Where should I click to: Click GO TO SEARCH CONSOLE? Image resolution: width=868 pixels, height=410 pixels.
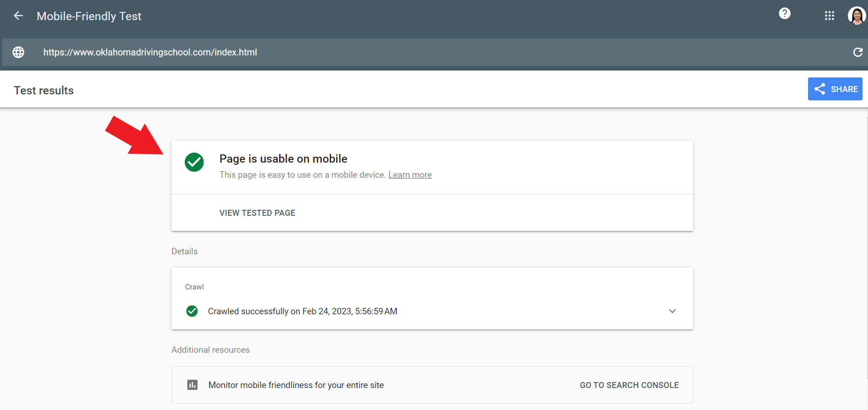point(629,385)
